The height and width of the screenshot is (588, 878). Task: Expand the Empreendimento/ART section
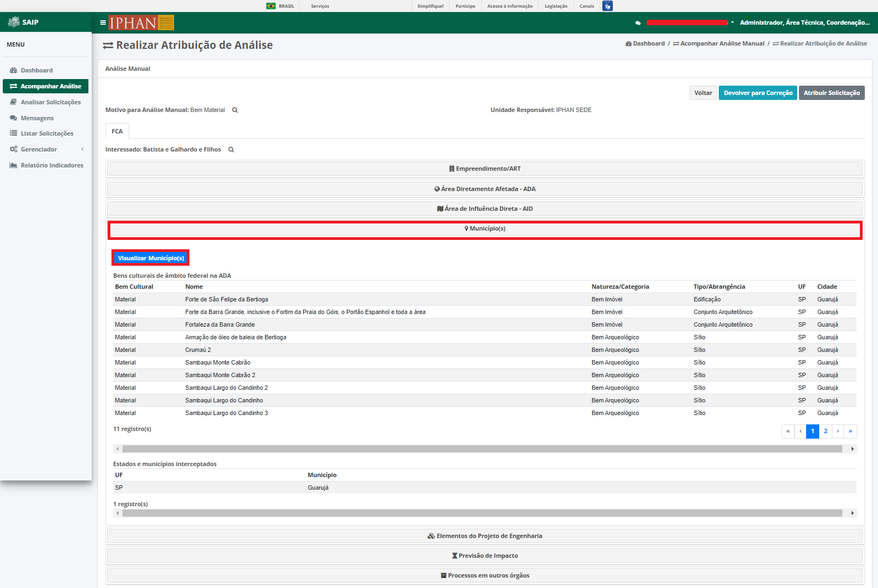[x=485, y=169]
